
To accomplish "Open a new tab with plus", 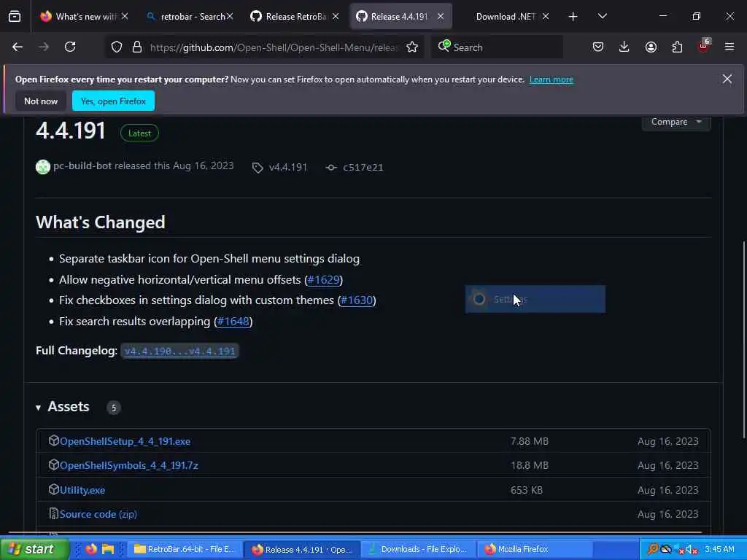I will [x=573, y=17].
